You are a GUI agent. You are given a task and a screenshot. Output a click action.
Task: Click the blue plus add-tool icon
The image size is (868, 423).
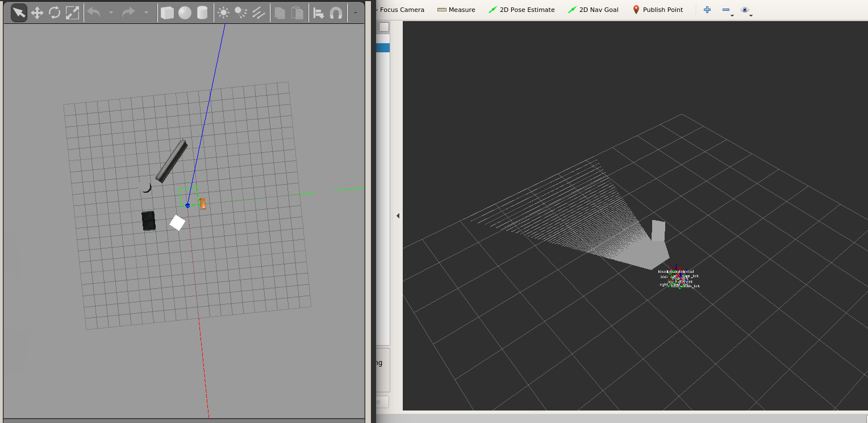pyautogui.click(x=707, y=10)
